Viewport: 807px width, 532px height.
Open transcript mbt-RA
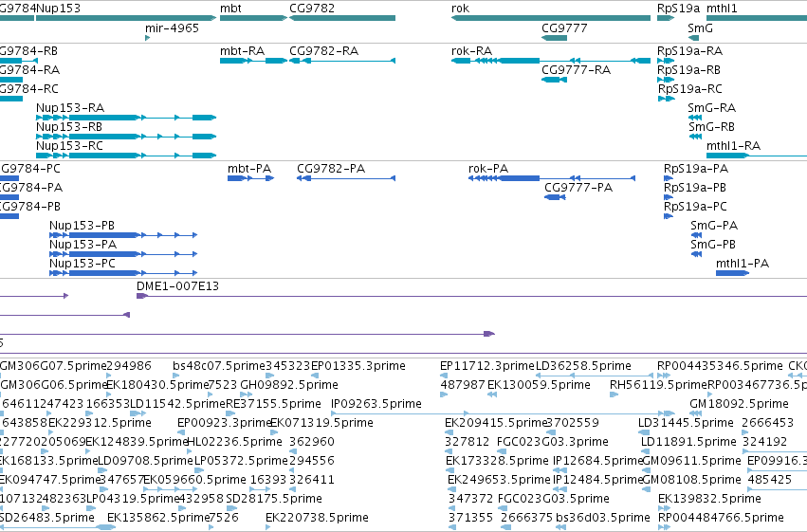pos(242,51)
